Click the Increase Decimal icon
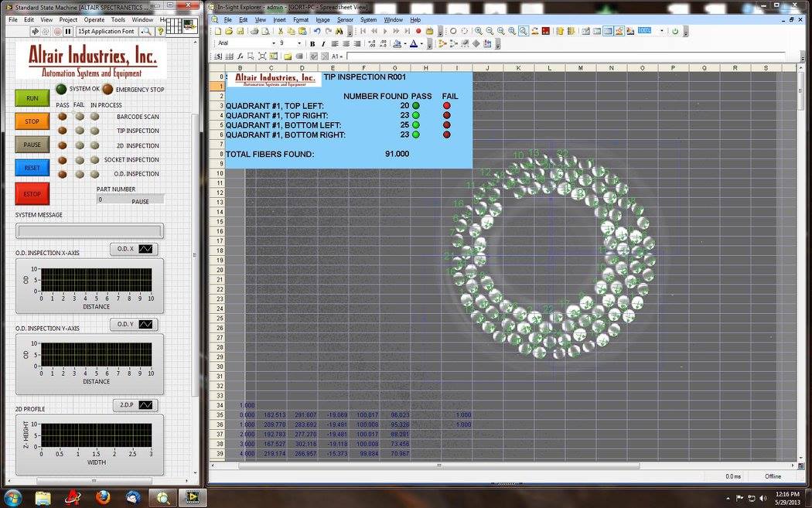This screenshot has width=812, height=508. (x=372, y=43)
